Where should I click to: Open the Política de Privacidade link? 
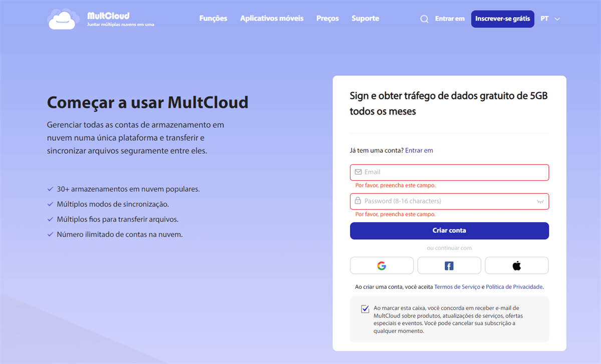(514, 287)
